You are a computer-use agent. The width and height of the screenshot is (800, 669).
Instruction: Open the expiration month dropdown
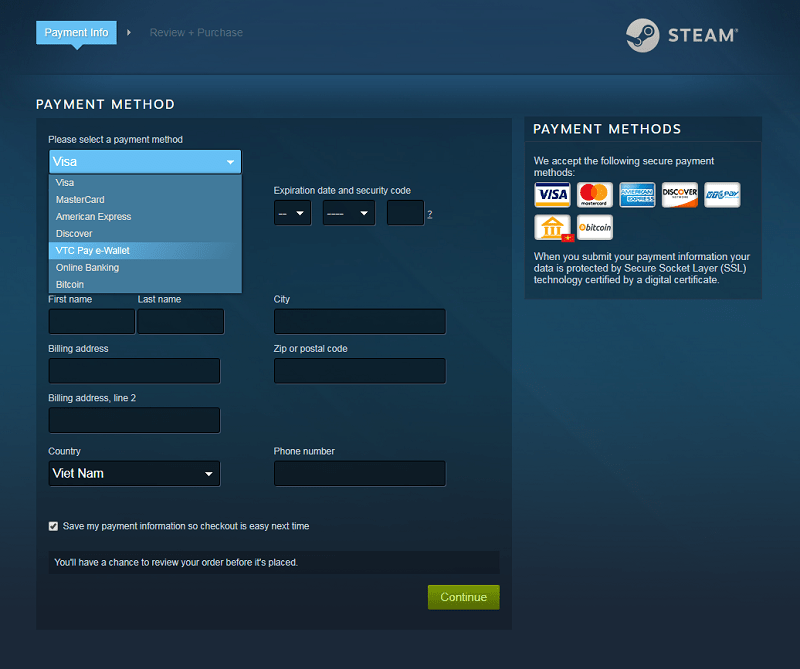click(x=292, y=213)
